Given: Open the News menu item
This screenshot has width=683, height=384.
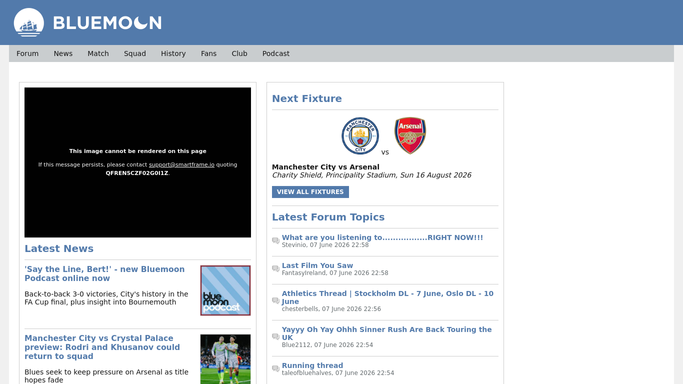Looking at the screenshot, I should click(x=63, y=54).
